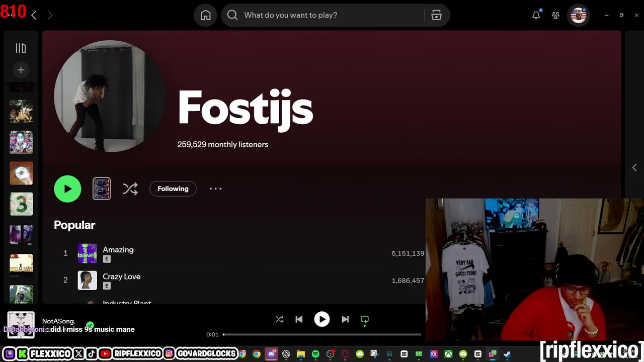644x362 pixels.
Task: Open the CD disc cover in library
Action: (x=21, y=173)
